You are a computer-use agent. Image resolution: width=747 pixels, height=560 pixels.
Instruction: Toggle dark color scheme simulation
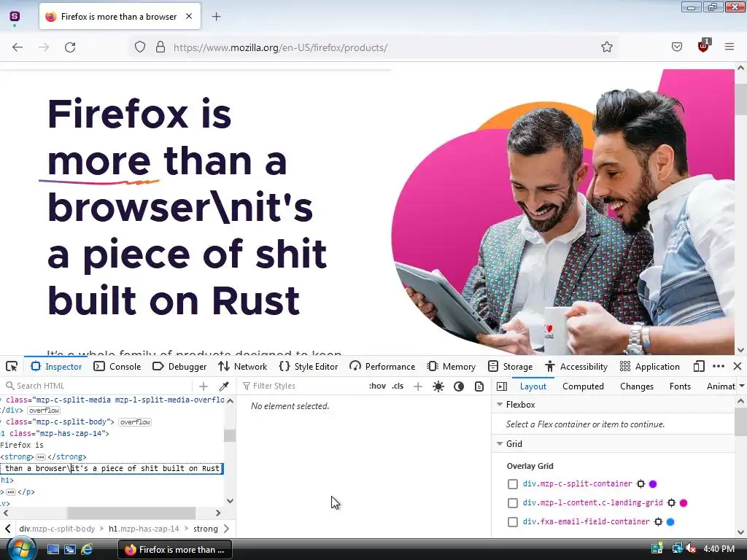(459, 386)
